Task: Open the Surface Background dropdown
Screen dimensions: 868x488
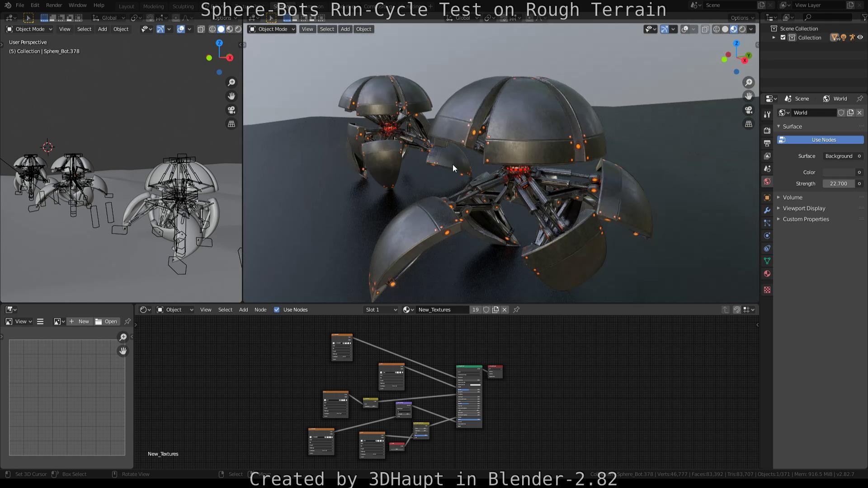Action: (x=842, y=156)
